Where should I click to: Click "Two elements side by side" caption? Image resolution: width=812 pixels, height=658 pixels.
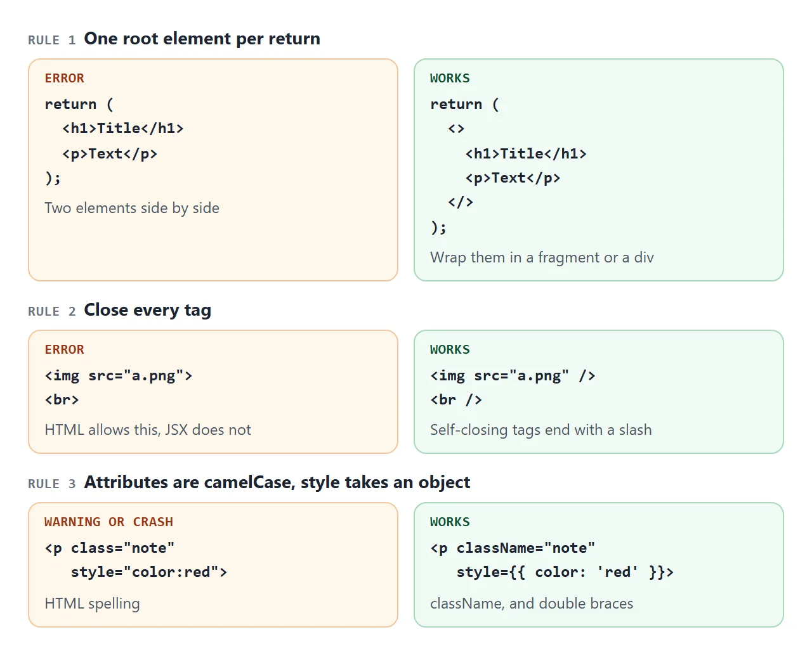(132, 208)
